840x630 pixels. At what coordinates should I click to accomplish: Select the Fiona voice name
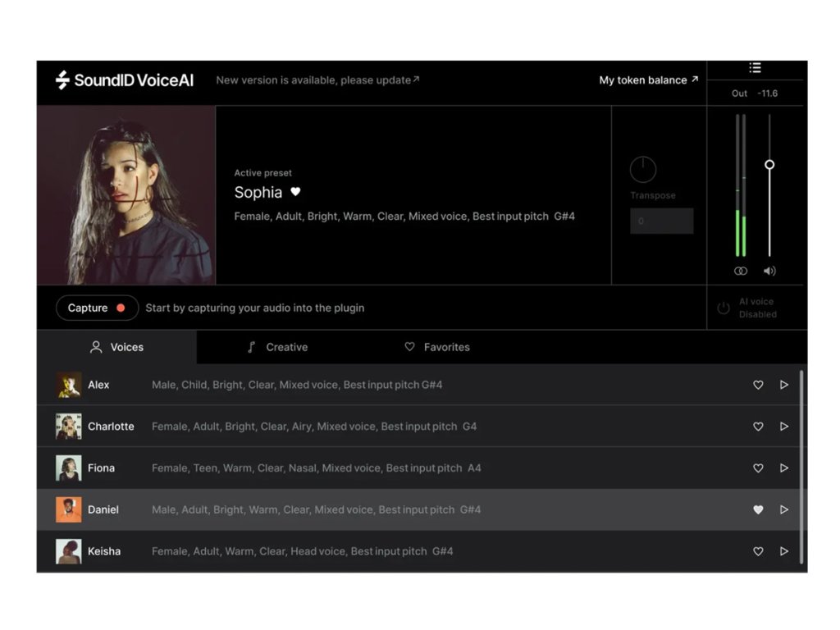(x=101, y=468)
